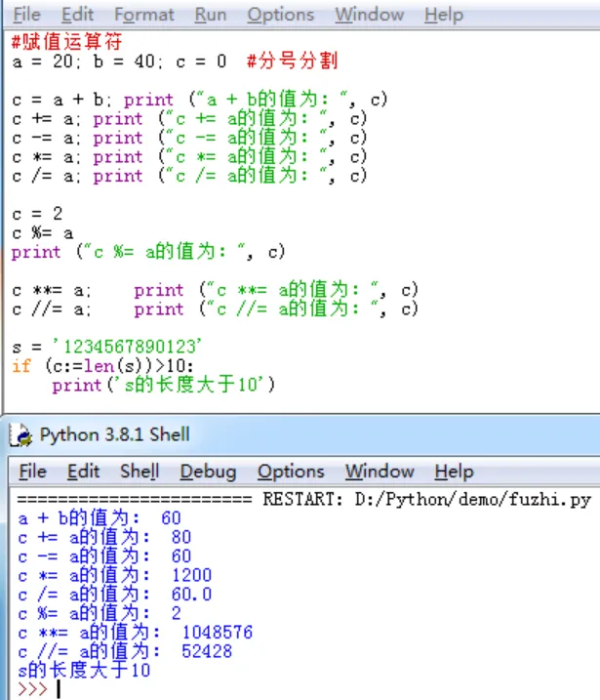
Task: Click shell output value 60.0
Action: [191, 595]
